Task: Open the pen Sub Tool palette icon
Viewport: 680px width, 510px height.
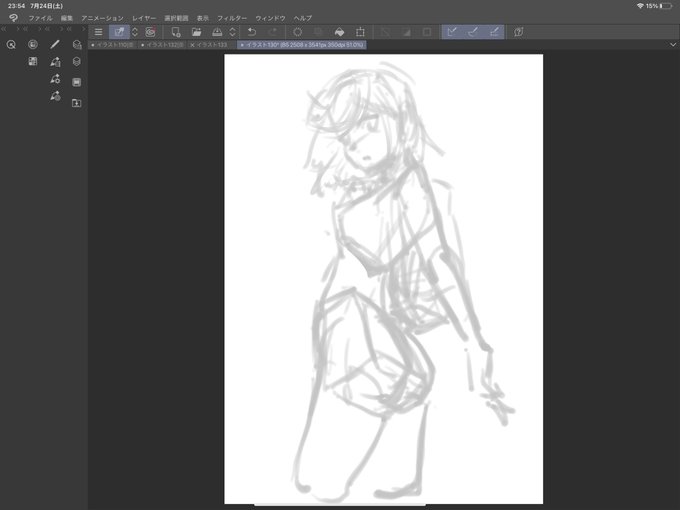Action: (x=55, y=44)
